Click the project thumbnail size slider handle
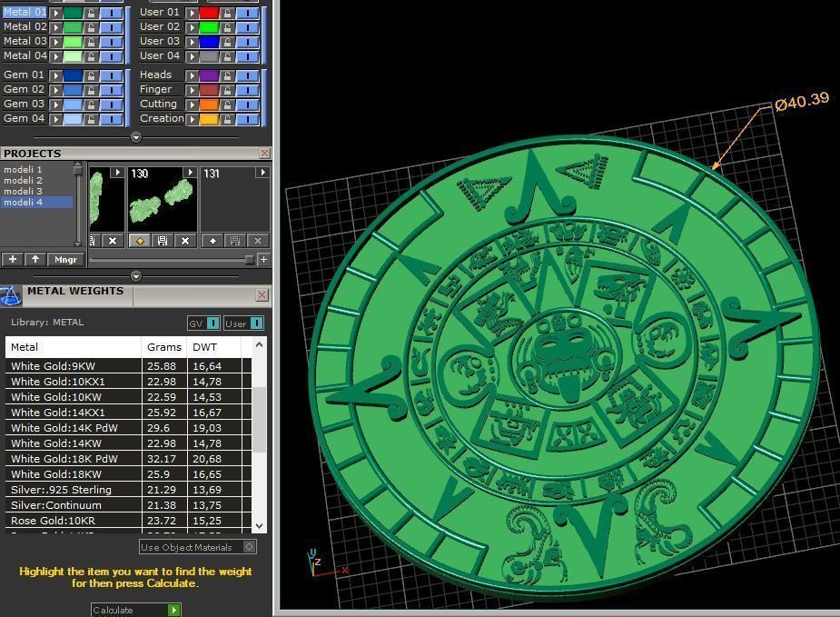 tap(249, 260)
